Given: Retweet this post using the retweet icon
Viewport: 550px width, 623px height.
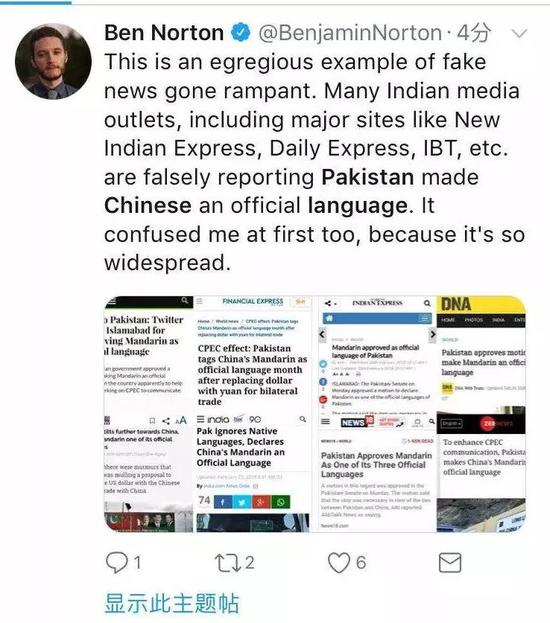Looking at the screenshot, I should (x=227, y=563).
